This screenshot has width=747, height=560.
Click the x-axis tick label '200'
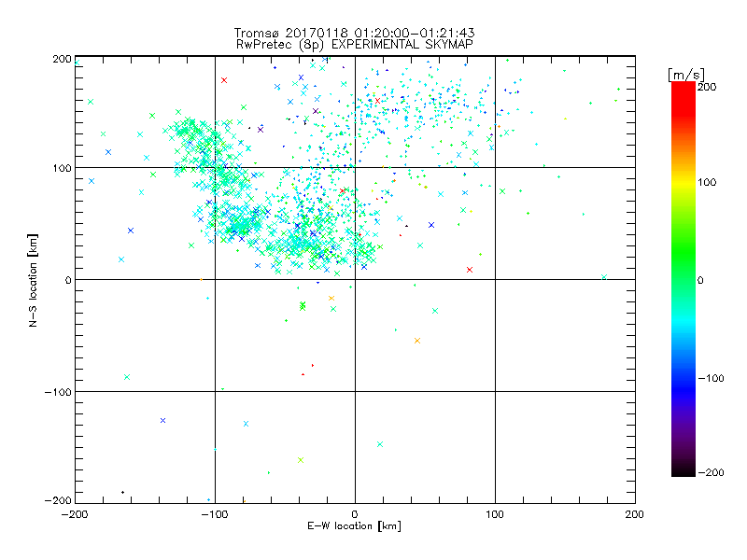[635, 515]
